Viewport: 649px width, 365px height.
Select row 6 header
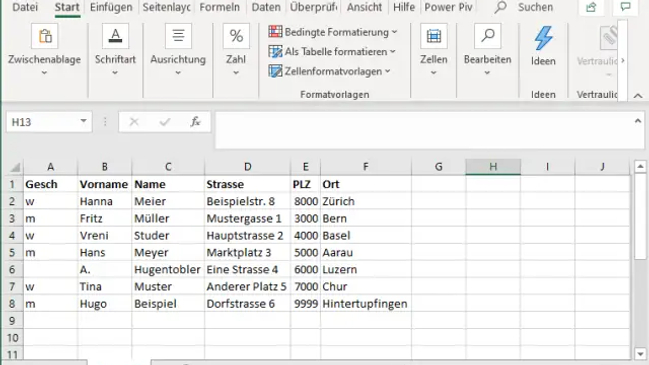(x=12, y=269)
